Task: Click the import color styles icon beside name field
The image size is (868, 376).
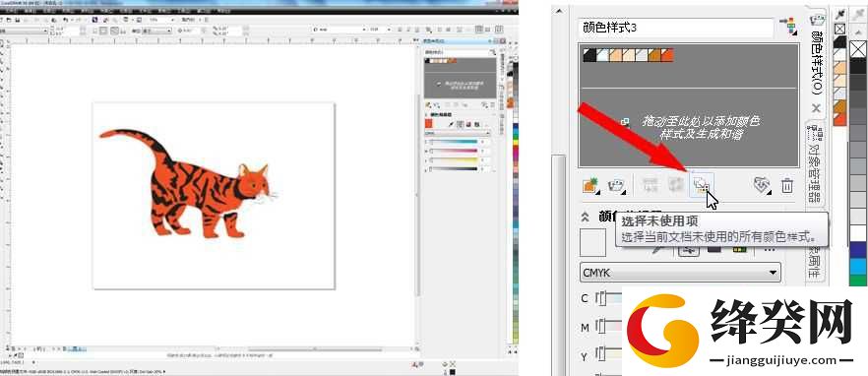Action: pyautogui.click(x=788, y=27)
